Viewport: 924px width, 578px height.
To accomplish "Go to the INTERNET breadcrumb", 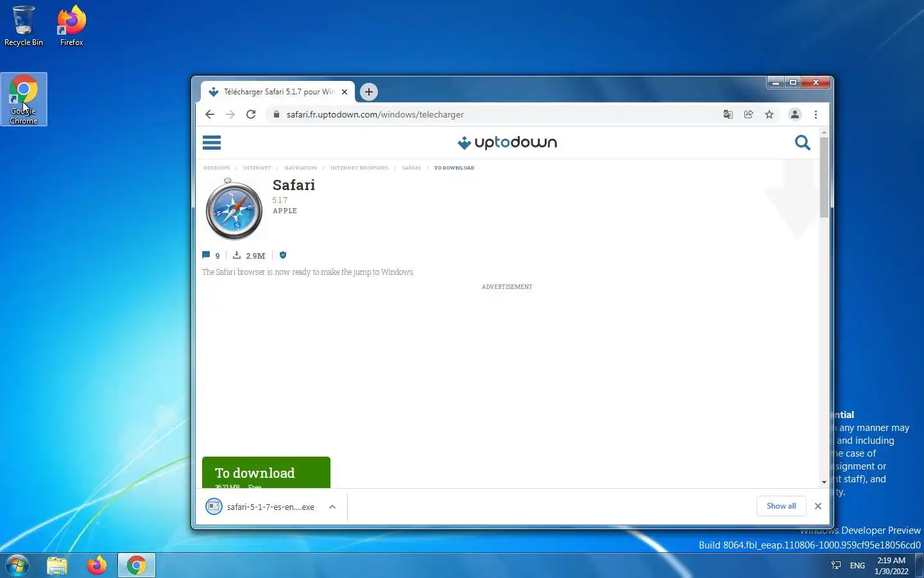I will click(257, 168).
